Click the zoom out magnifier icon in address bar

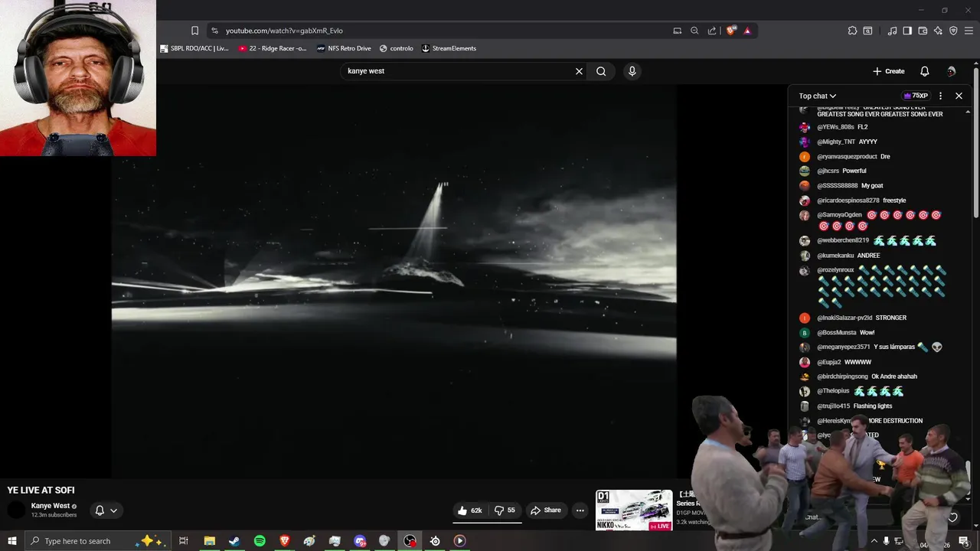coord(694,31)
